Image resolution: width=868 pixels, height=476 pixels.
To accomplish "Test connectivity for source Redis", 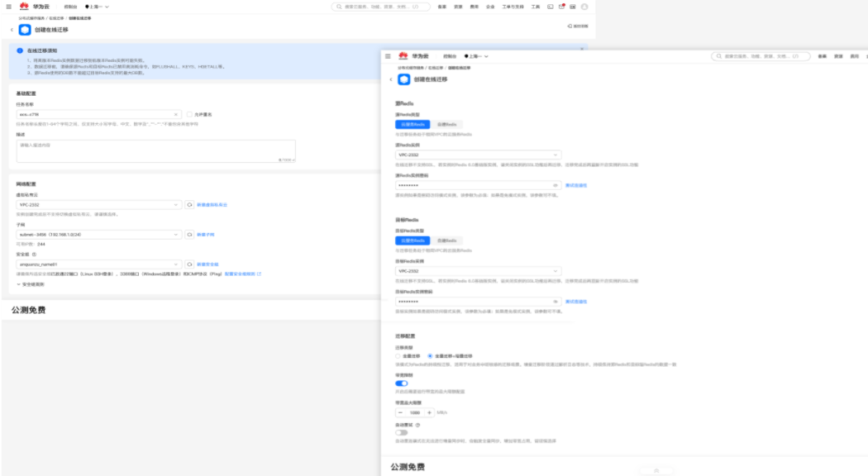I will pos(575,185).
